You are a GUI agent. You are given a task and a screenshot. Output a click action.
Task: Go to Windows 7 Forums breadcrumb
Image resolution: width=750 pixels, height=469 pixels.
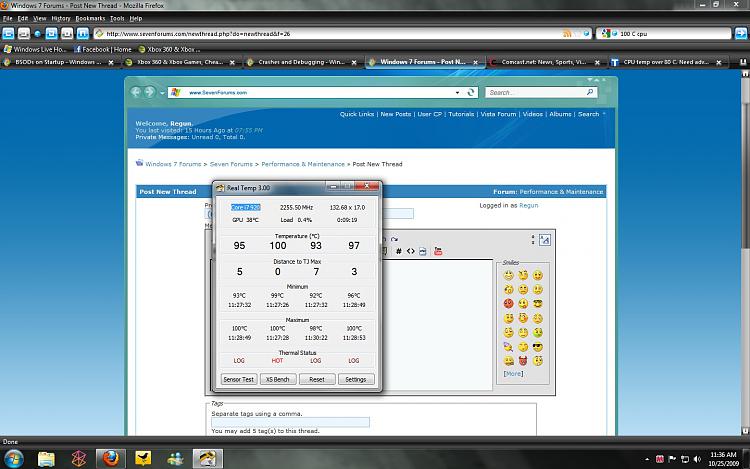[173, 164]
